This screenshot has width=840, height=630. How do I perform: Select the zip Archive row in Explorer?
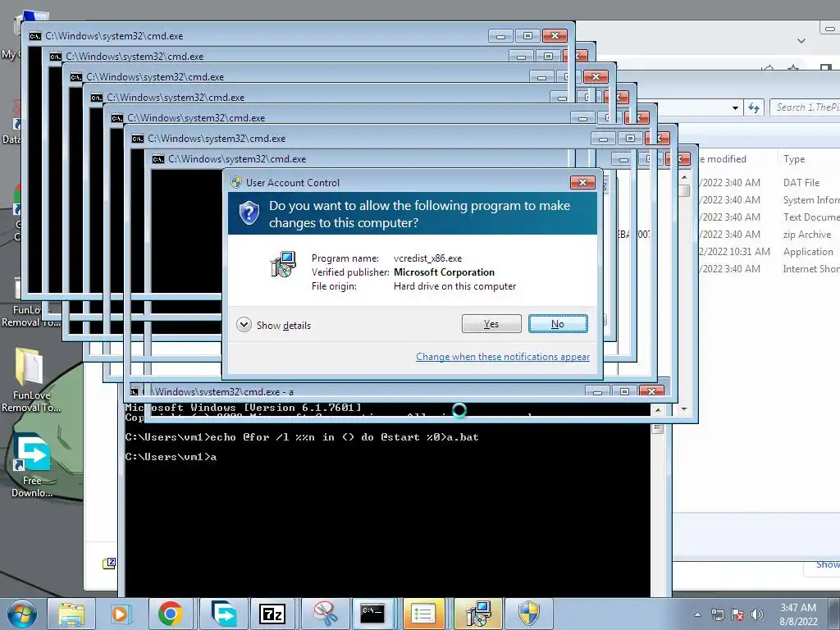tap(769, 235)
